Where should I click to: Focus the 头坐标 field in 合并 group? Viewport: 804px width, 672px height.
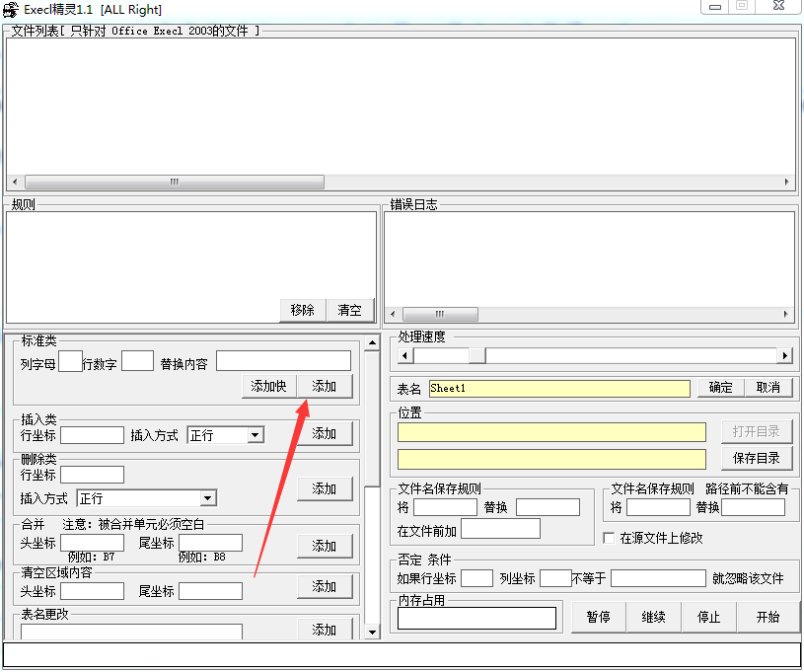point(93,543)
